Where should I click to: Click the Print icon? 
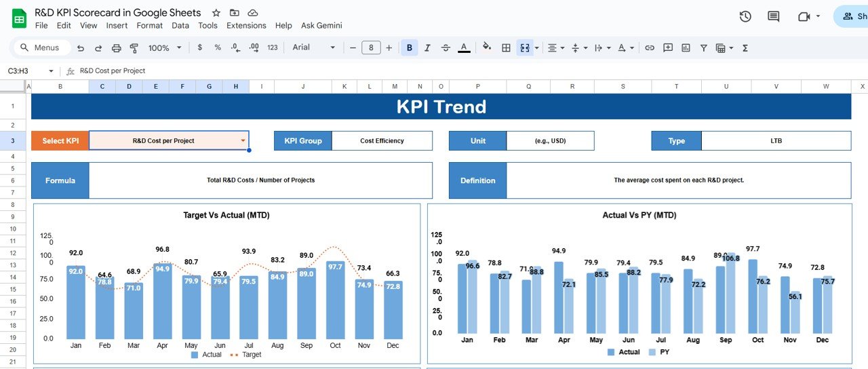pyautogui.click(x=116, y=48)
